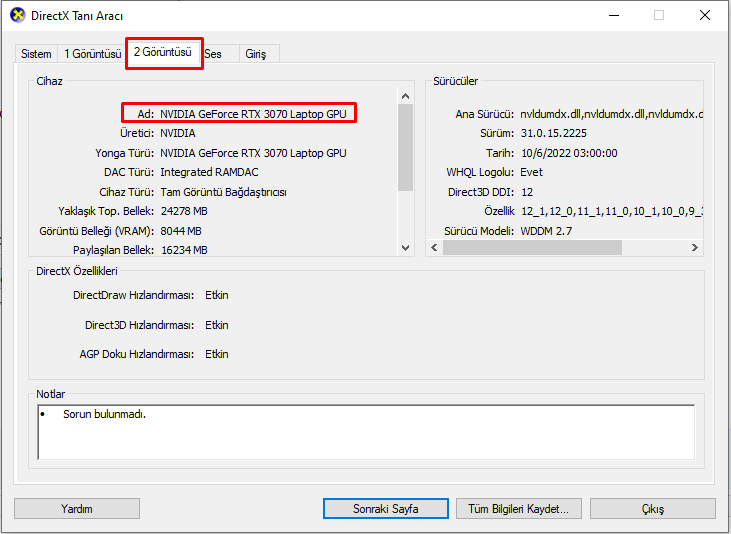
Task: Click the Sürücü Modeli label
Action: 479,231
